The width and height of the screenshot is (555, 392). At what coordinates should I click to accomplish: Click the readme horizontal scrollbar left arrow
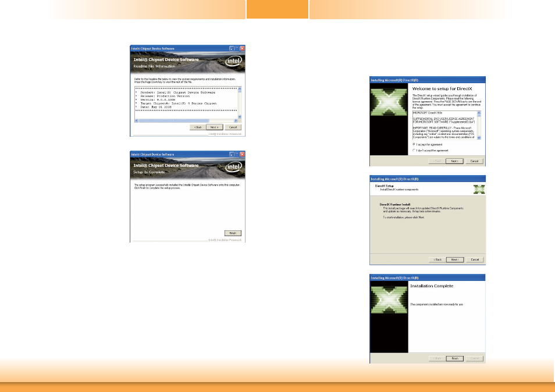pos(137,120)
